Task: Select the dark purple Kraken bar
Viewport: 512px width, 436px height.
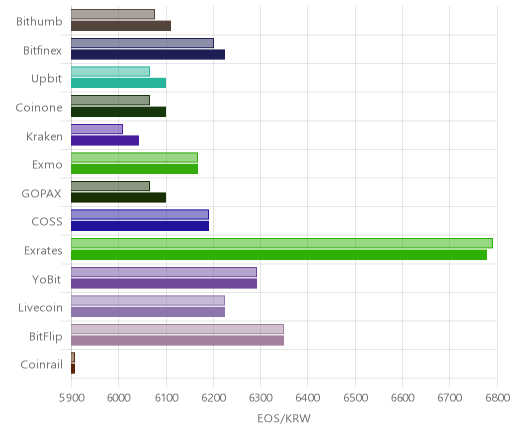Action: click(x=105, y=140)
